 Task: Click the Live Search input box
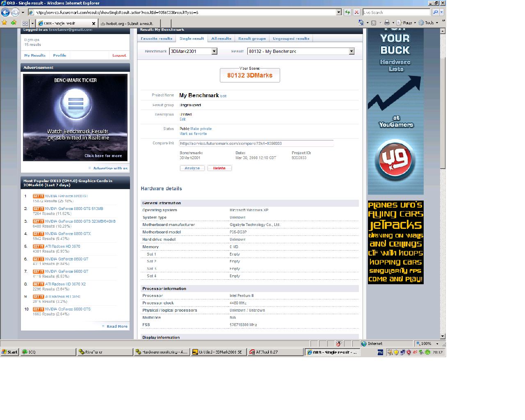(397, 12)
